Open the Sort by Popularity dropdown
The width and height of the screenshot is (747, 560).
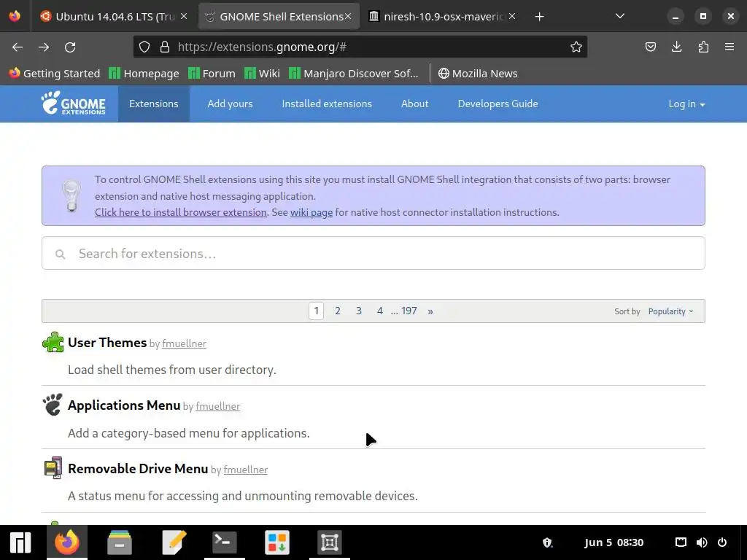(x=670, y=311)
